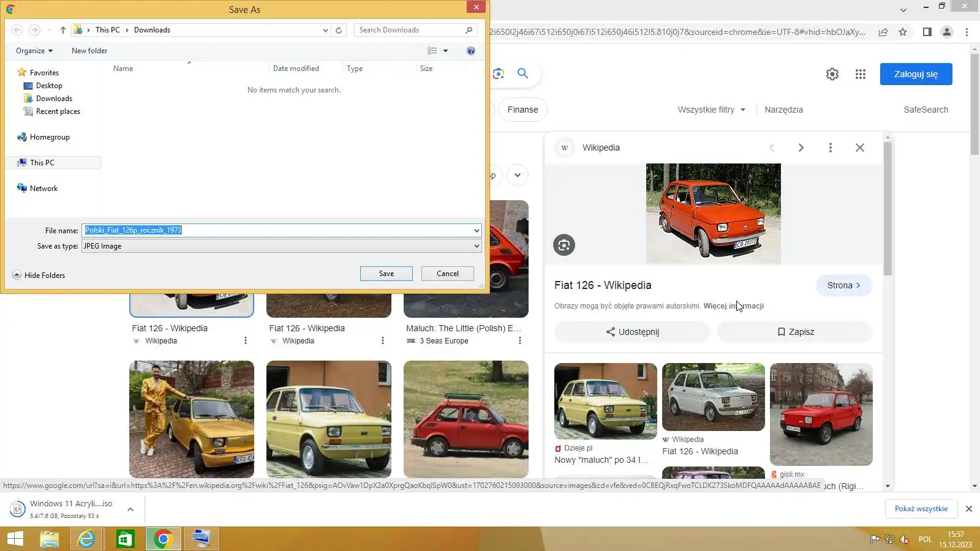Collapse folders with Hide Folders

(x=39, y=275)
